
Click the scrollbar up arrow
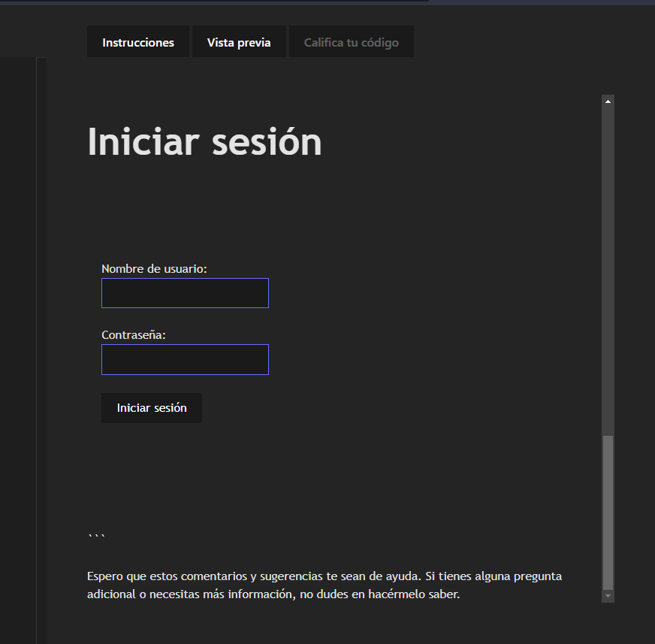[608, 101]
